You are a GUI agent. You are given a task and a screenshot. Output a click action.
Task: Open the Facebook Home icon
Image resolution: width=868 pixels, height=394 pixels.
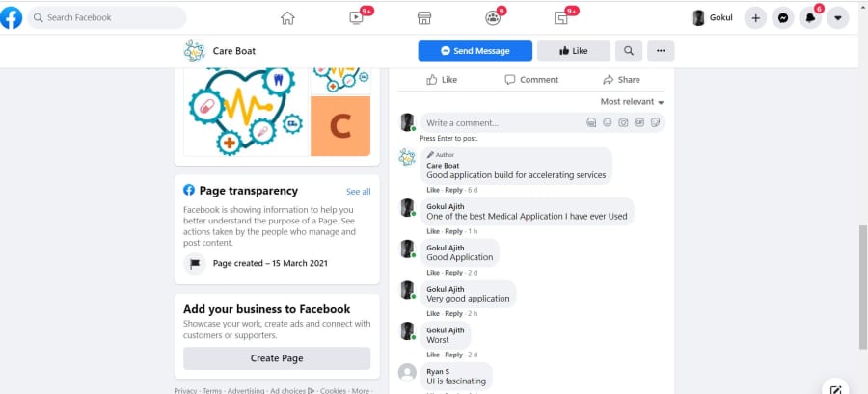(287, 18)
